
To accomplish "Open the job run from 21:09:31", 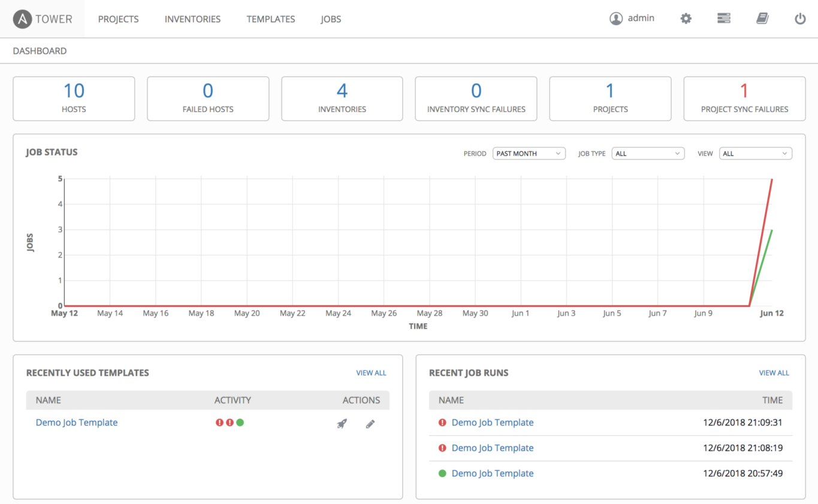I will tap(492, 422).
